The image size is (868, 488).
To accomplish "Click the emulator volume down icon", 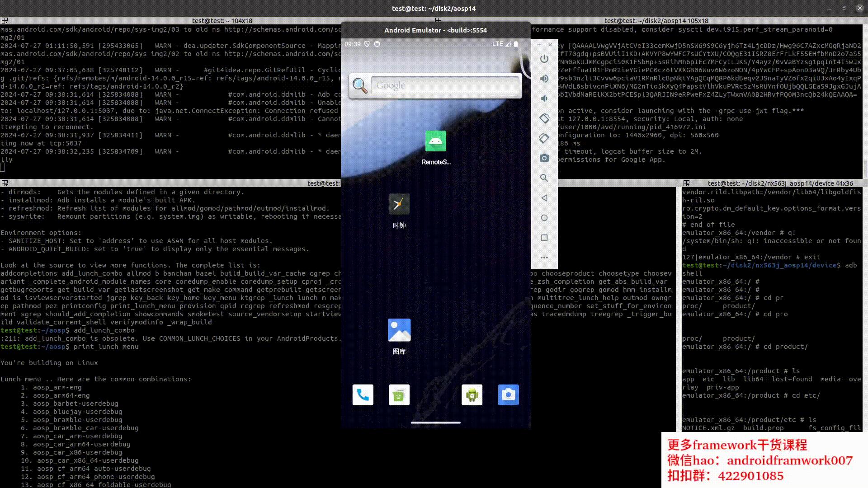I will pyautogui.click(x=544, y=99).
